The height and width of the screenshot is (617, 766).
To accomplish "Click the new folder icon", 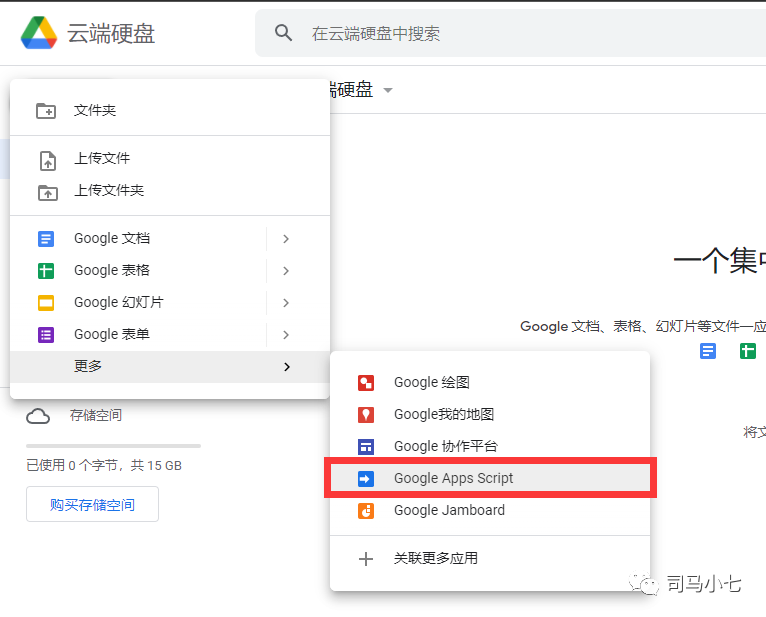I will [46, 111].
